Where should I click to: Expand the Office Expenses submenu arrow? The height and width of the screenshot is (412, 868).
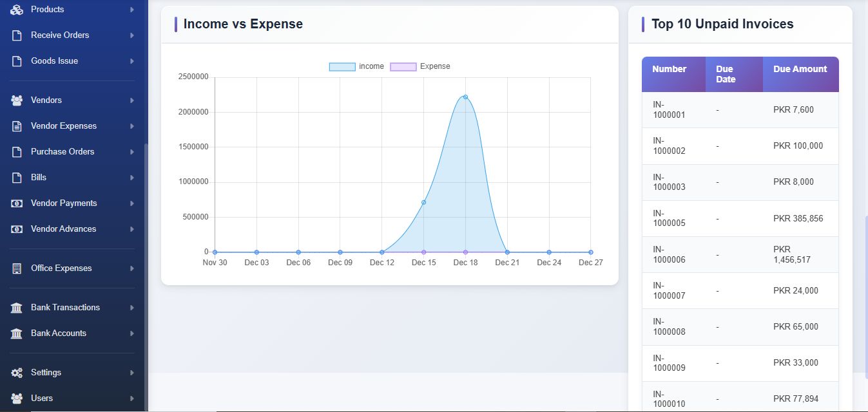(131, 268)
